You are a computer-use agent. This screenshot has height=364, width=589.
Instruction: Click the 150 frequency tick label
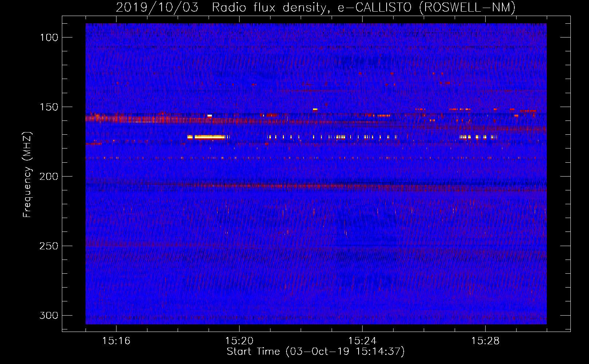(x=49, y=107)
